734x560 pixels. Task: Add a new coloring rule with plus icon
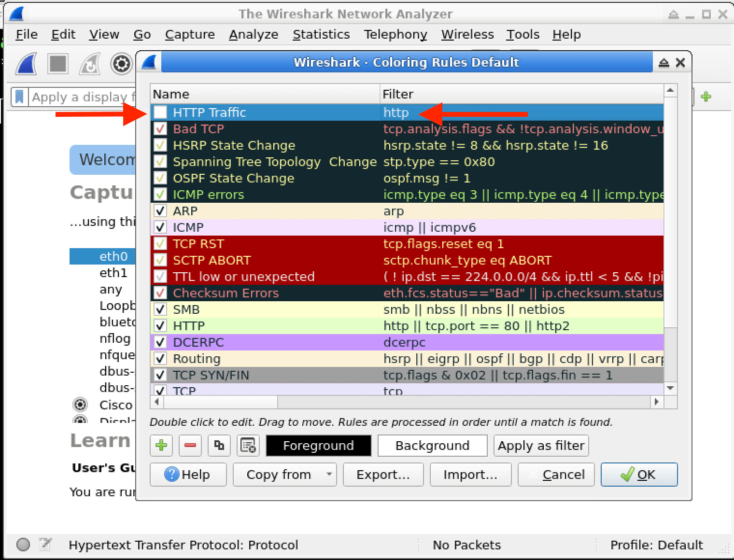161,446
